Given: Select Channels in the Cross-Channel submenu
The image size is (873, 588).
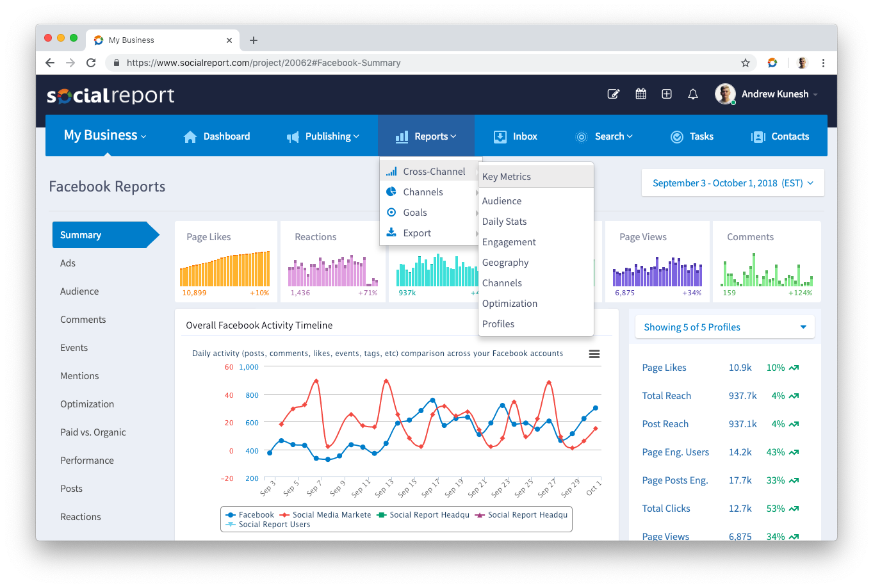Looking at the screenshot, I should 537,283.
